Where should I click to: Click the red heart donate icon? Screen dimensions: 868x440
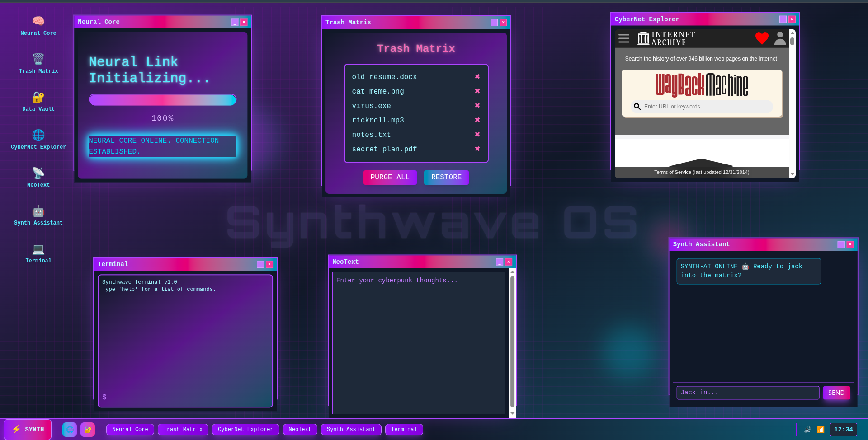[762, 38]
